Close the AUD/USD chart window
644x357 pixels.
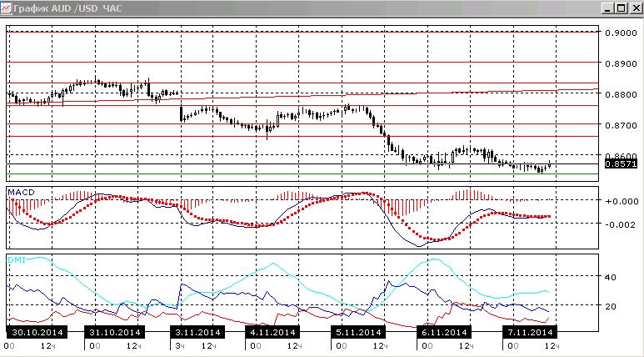635,8
